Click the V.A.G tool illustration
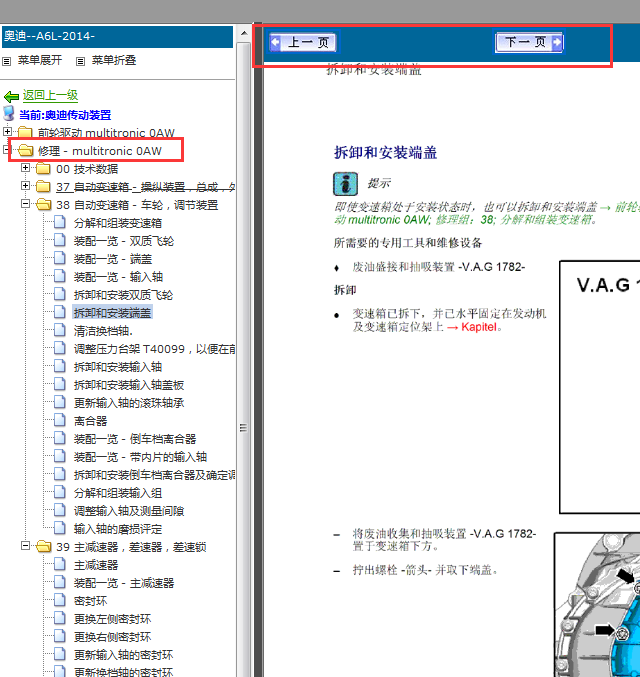640x677 pixels. point(600,387)
